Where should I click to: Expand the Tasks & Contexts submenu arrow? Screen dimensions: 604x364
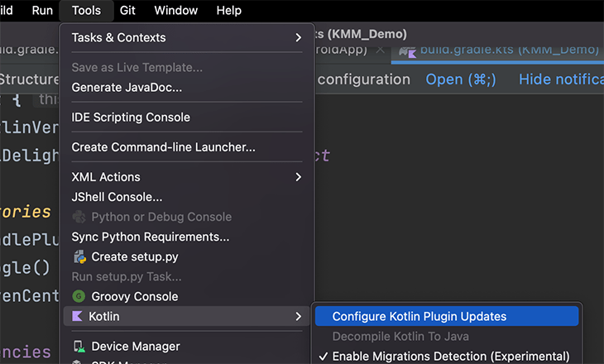pos(298,37)
